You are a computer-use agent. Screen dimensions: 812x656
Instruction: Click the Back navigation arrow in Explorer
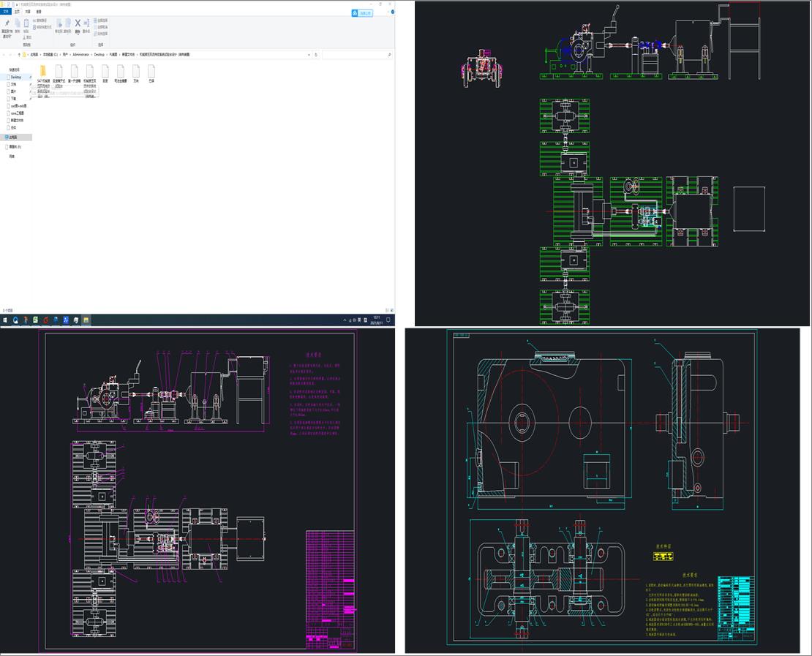(x=4, y=54)
